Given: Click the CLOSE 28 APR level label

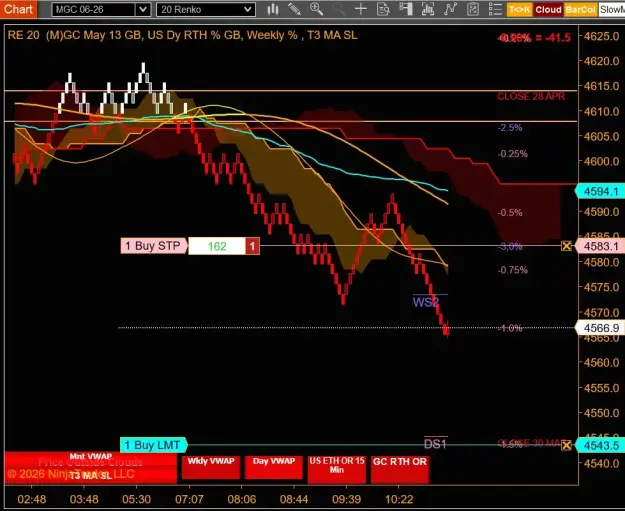Looking at the screenshot, I should pyautogui.click(x=531, y=96).
